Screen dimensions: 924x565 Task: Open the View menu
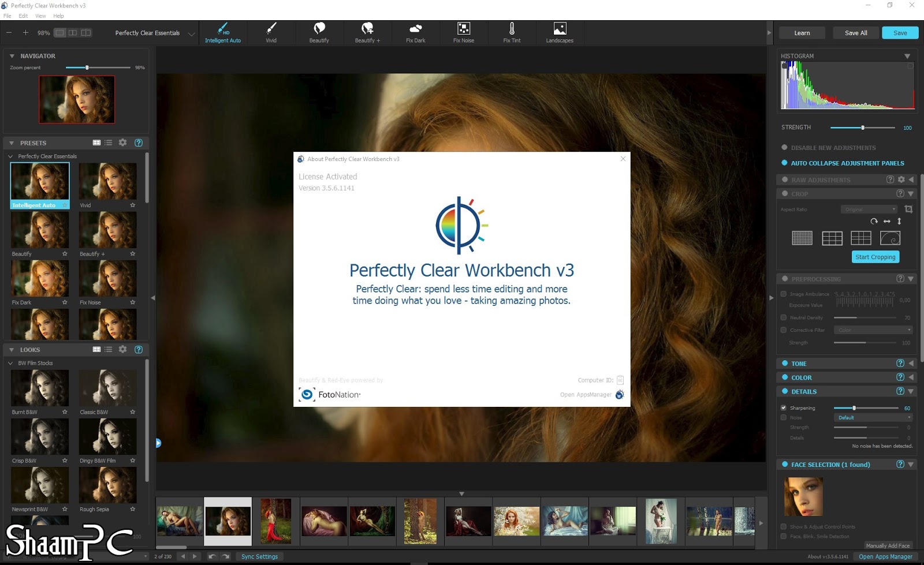tap(40, 16)
